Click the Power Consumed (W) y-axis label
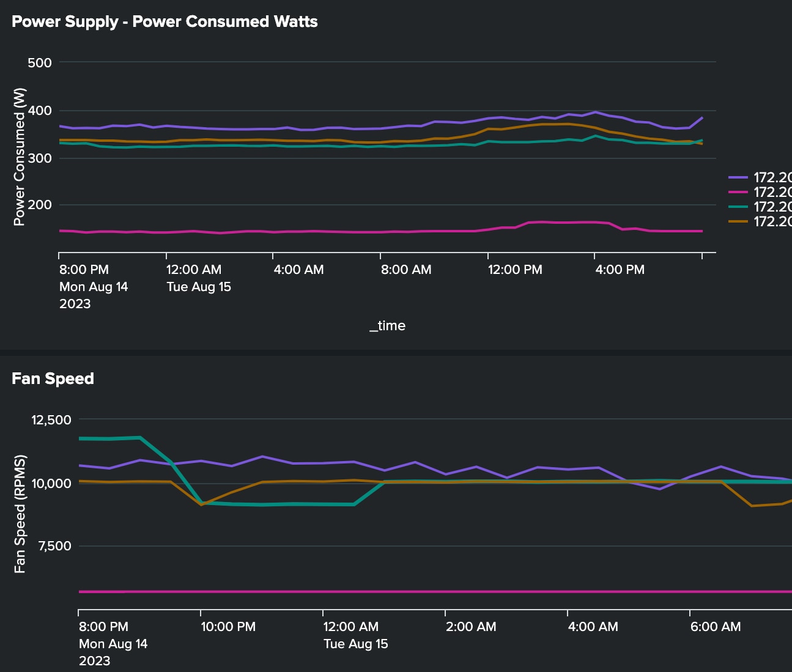This screenshot has width=792, height=672. pos(20,157)
